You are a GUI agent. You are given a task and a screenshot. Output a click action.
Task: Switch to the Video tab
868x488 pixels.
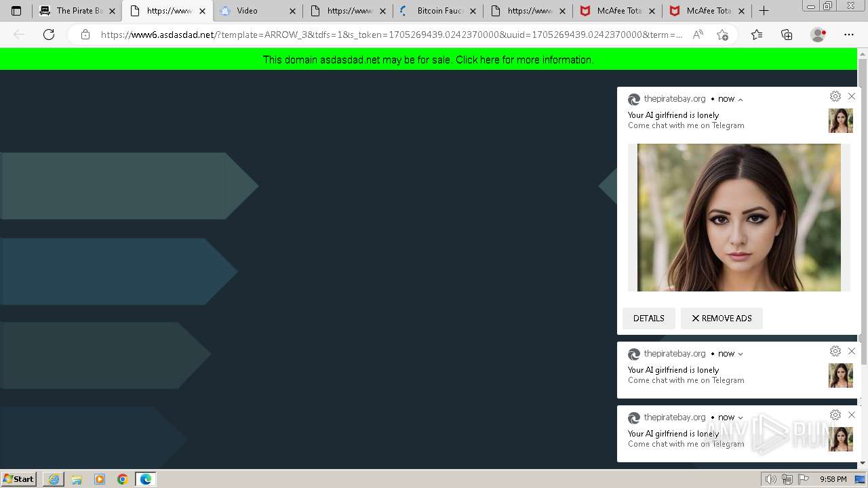[x=258, y=11]
